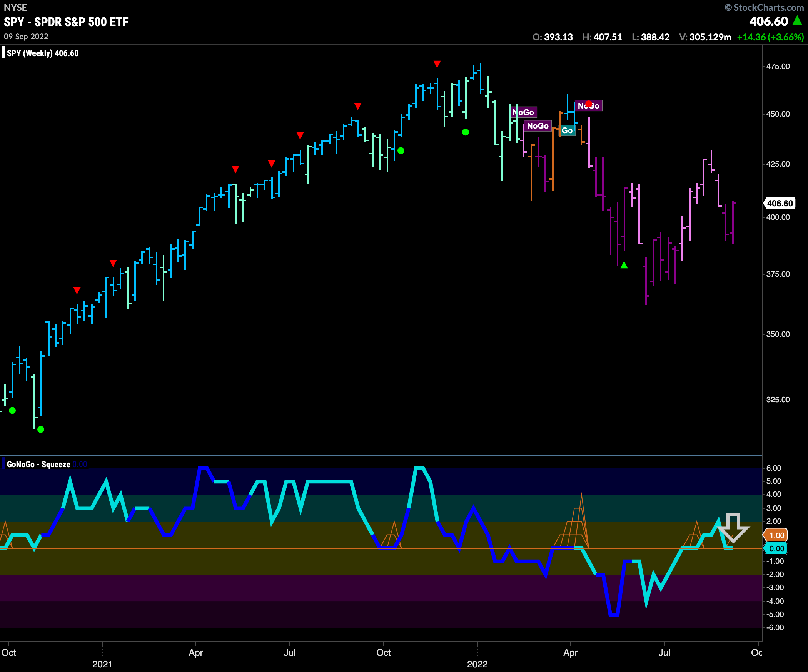Viewport: 808px width, 672px height.
Task: Click the orange 1.00 tag on the squeeze axis
Action: (776, 535)
